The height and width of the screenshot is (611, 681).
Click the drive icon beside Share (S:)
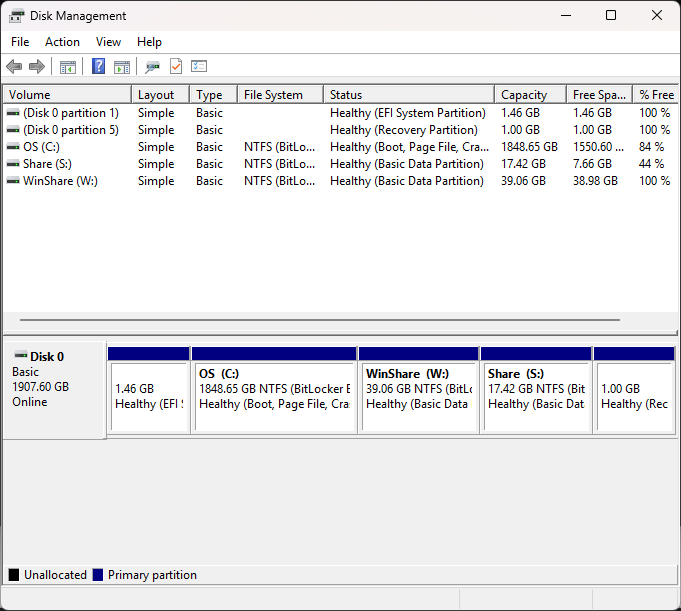coord(13,164)
